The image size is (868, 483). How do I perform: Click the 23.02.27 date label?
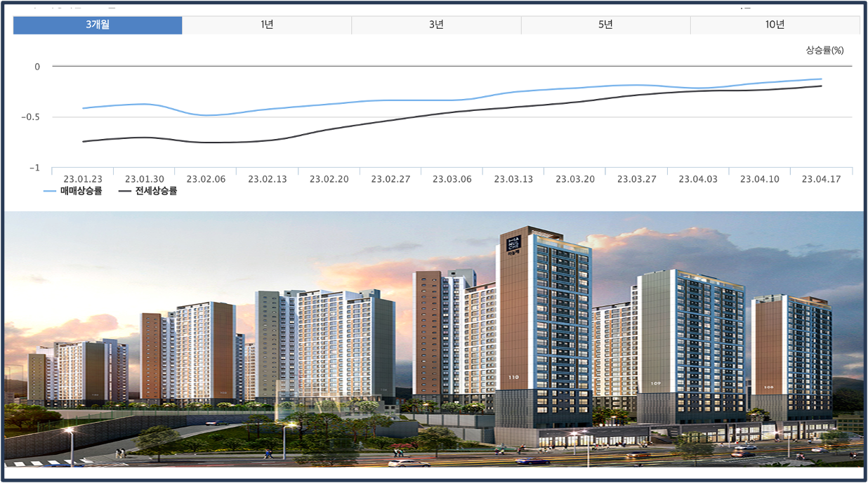click(390, 179)
